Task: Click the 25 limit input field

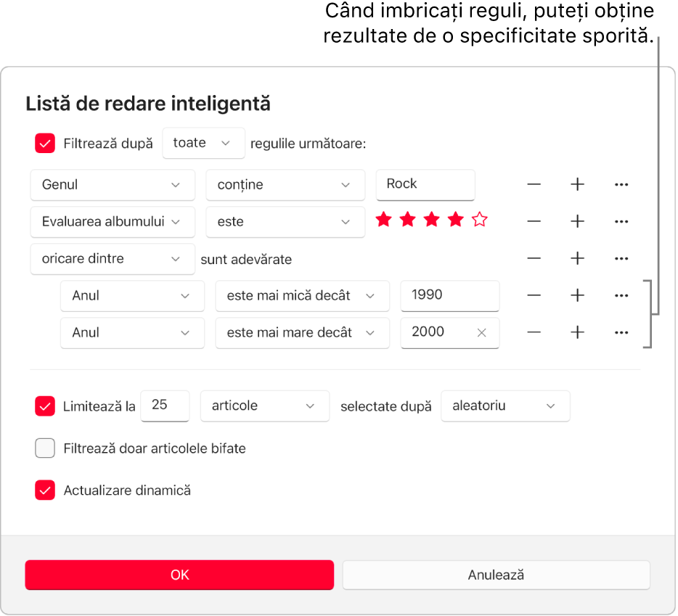Action: (165, 406)
